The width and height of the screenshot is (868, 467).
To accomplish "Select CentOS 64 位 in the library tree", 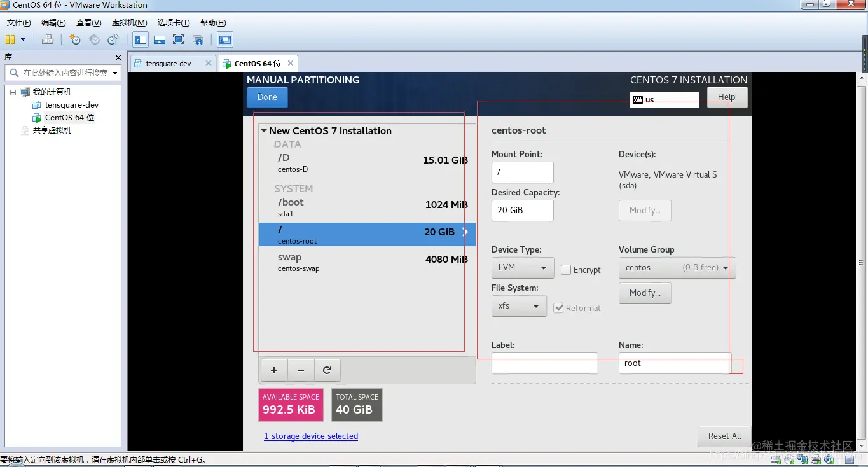I will [x=69, y=118].
